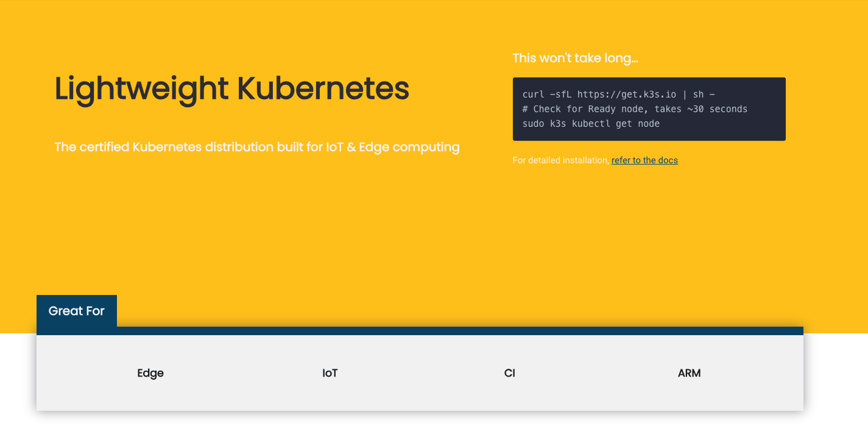This screenshot has height=440, width=868.
Task: Click the 'ARM' use case label
Action: coord(690,373)
